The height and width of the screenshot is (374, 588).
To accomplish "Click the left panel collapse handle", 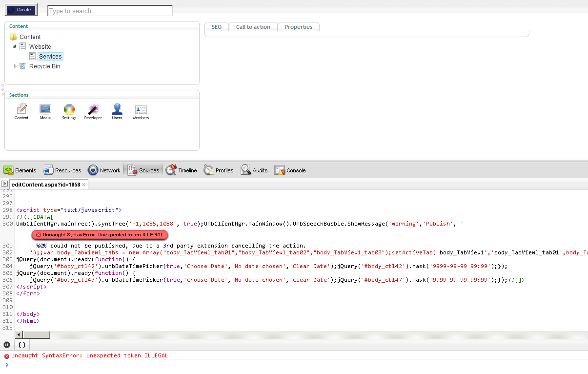I will (2, 89).
